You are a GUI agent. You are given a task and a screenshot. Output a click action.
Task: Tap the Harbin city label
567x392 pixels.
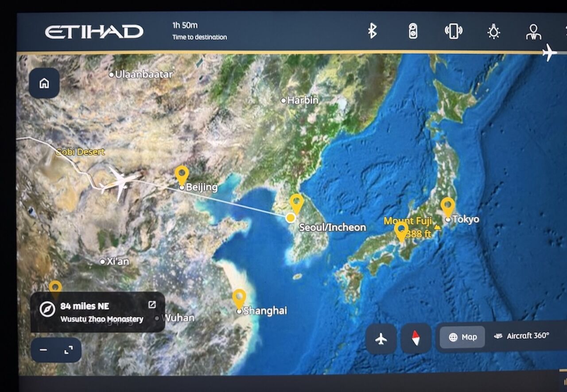pyautogui.click(x=303, y=100)
